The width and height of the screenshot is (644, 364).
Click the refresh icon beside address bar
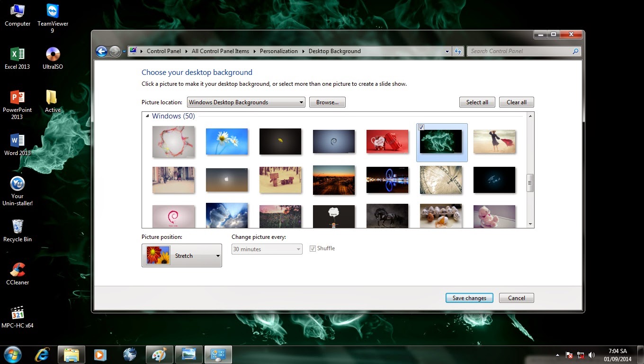click(x=458, y=51)
